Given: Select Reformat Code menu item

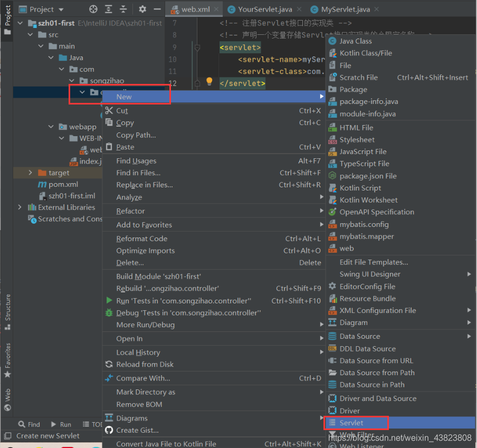Looking at the screenshot, I should [x=214, y=239].
